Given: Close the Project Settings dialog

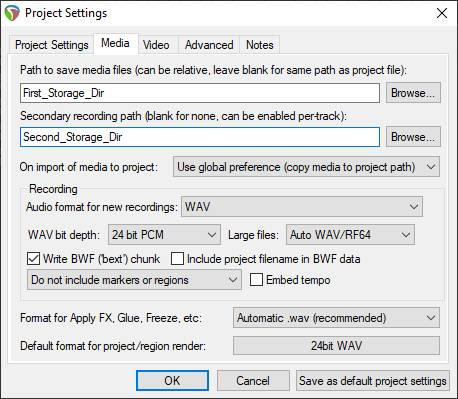Looking at the screenshot, I should point(442,13).
